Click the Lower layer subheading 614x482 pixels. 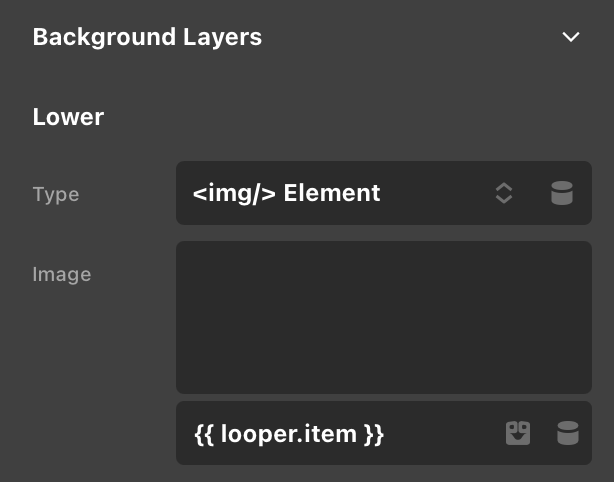click(x=68, y=117)
